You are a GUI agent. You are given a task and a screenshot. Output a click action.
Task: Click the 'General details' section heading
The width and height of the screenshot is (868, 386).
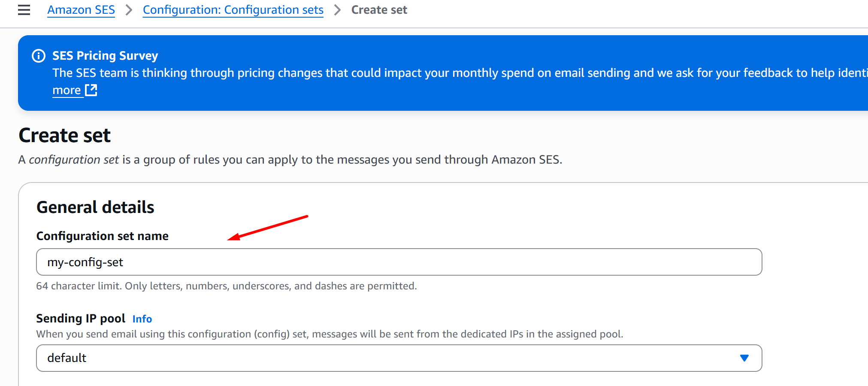(x=95, y=207)
